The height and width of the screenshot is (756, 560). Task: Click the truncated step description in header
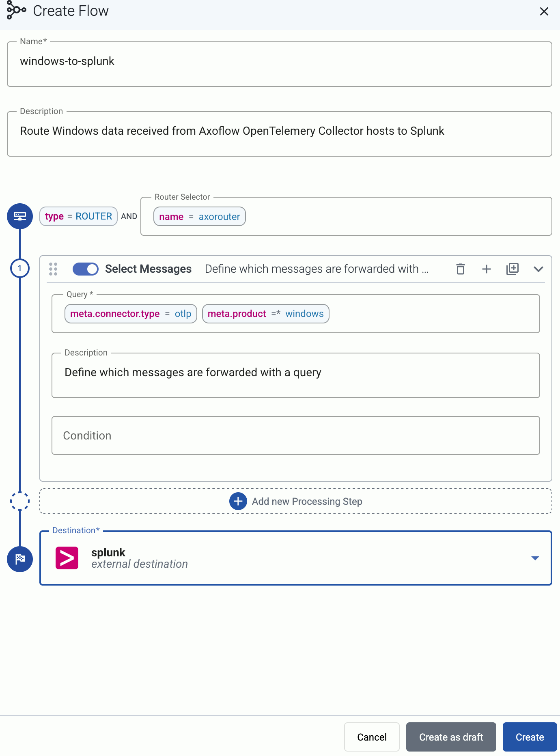(x=317, y=269)
